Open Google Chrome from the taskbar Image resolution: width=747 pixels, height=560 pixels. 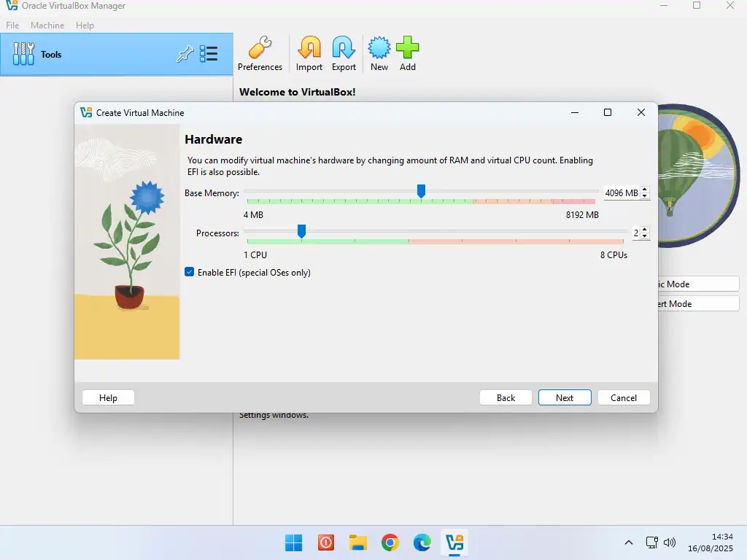[x=390, y=542]
